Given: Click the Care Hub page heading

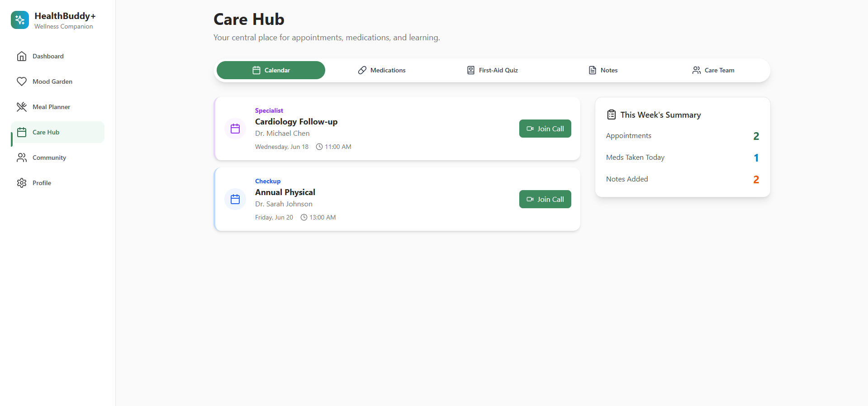Looking at the screenshot, I should point(249,19).
